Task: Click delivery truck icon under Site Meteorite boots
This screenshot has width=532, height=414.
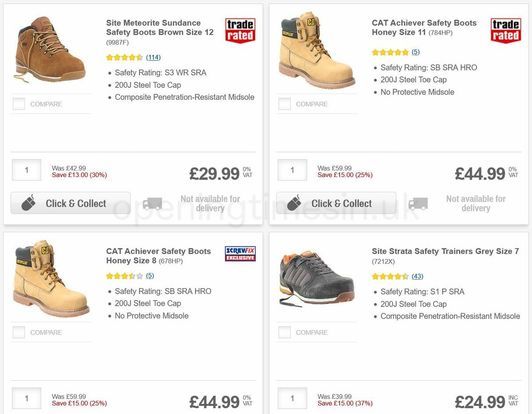Action: [152, 203]
